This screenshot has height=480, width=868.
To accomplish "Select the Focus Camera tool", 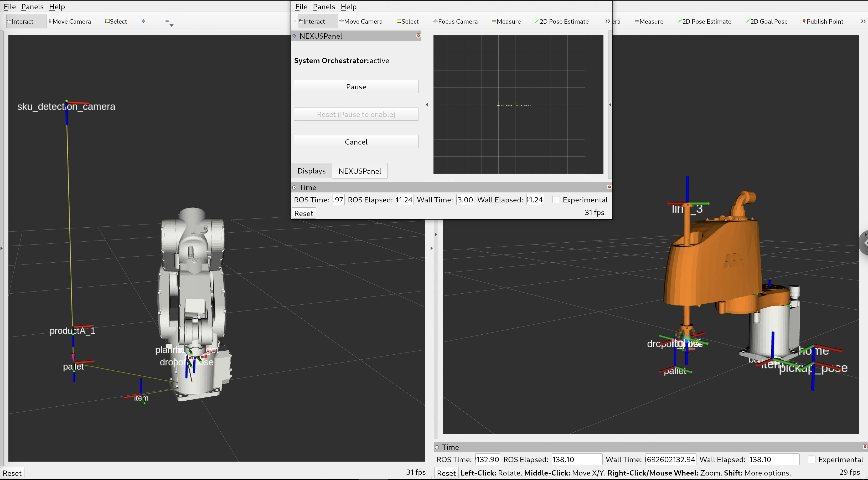I will click(455, 21).
